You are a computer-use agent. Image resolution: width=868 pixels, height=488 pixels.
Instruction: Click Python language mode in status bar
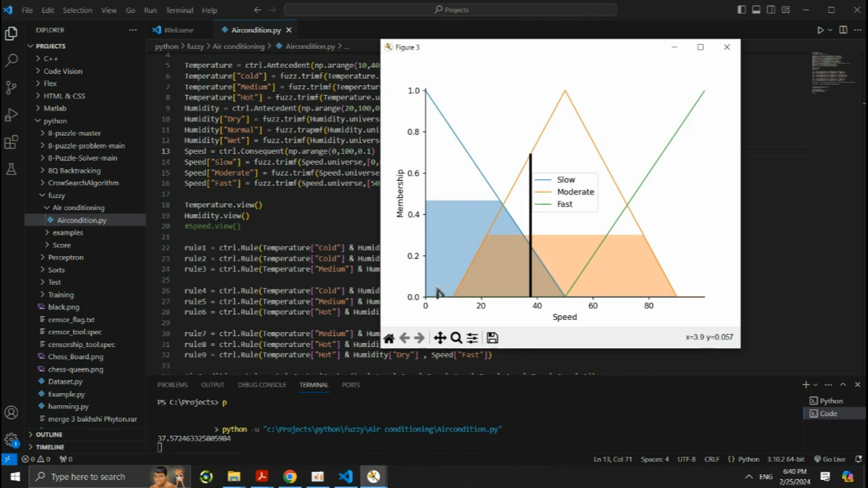pos(748,459)
